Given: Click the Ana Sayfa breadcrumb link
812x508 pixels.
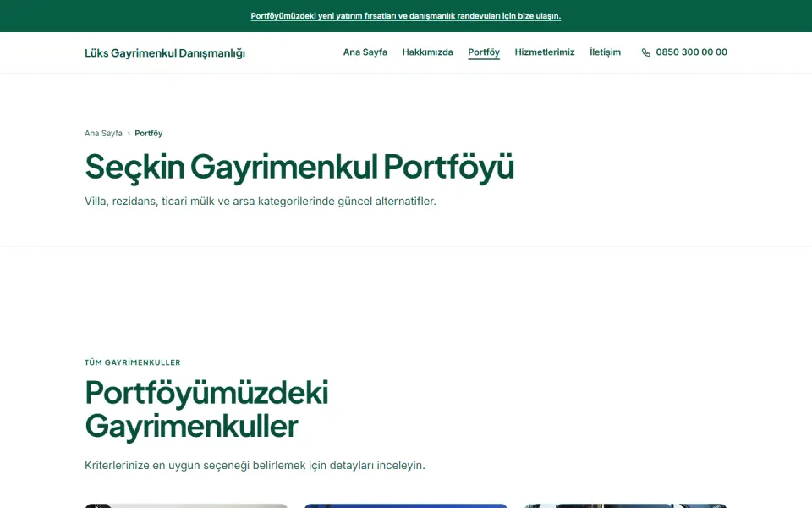Looking at the screenshot, I should pos(103,133).
